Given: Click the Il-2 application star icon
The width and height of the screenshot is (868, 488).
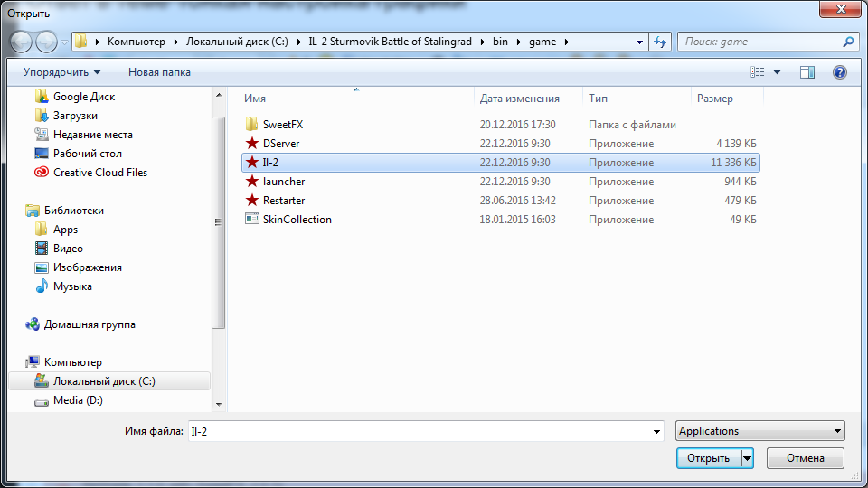Looking at the screenshot, I should 252,162.
